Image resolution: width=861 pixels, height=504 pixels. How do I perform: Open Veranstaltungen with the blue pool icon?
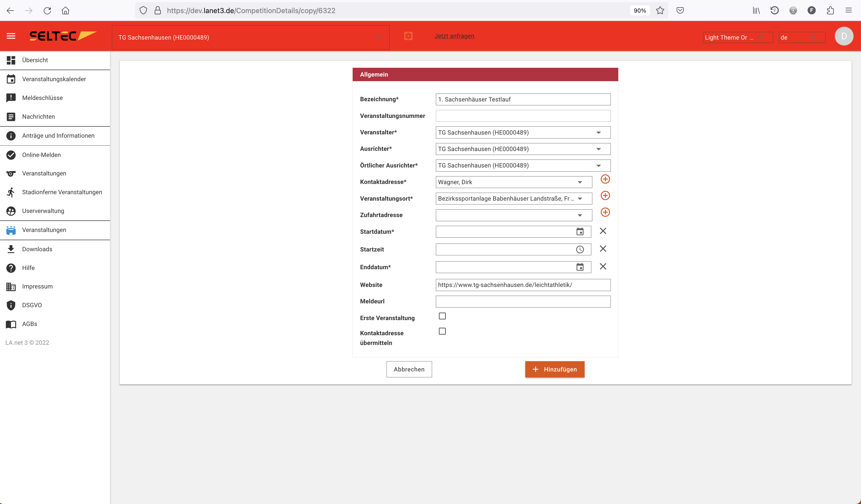55,230
